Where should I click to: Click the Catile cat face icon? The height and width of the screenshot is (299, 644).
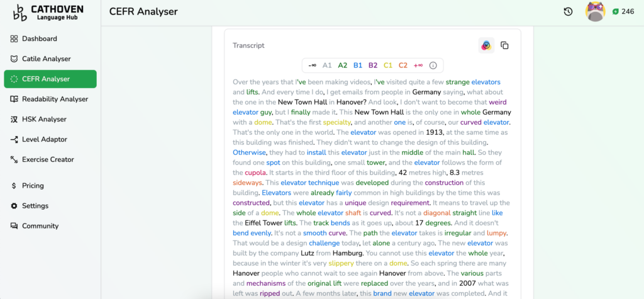(x=14, y=59)
